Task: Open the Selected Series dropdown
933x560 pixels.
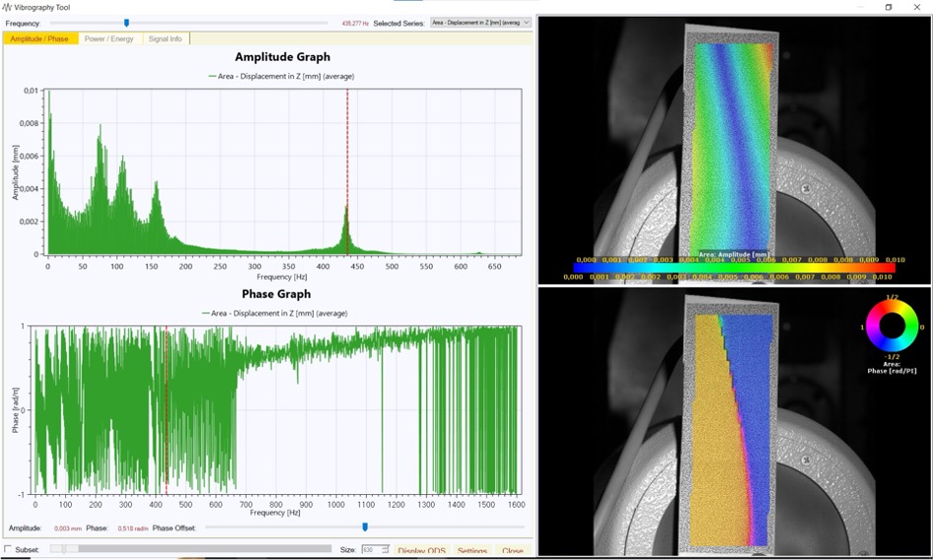Action: coord(480,22)
